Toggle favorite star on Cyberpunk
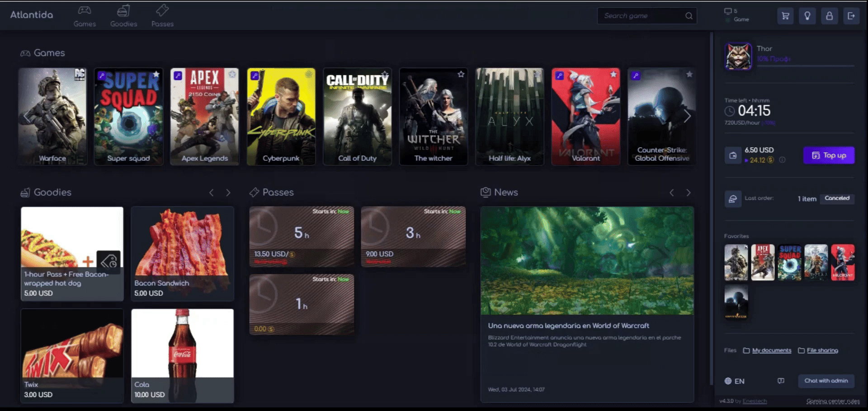This screenshot has width=868, height=411. [x=309, y=74]
